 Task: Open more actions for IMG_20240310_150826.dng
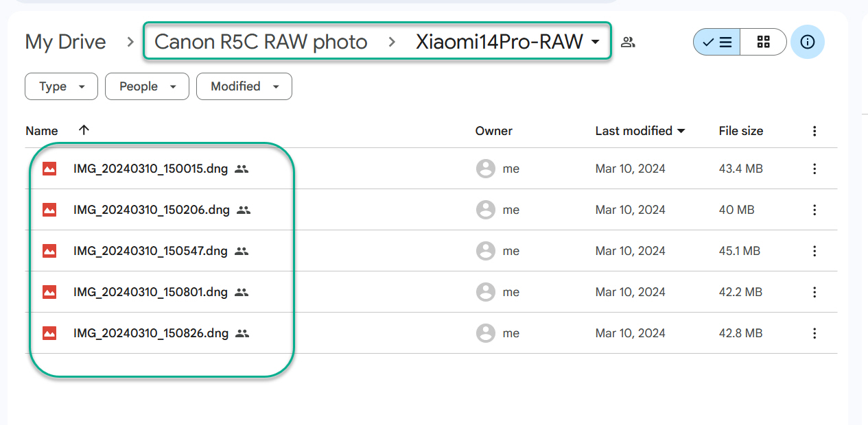pyautogui.click(x=814, y=333)
